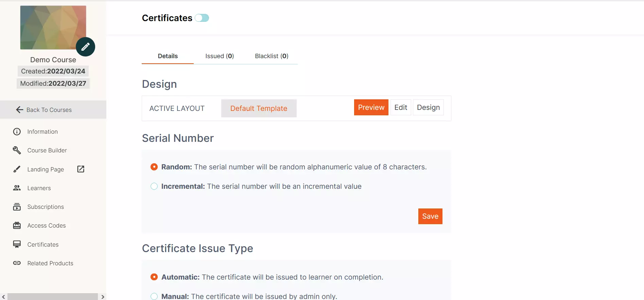Switch to the Blacklist (0) tab

point(272,56)
